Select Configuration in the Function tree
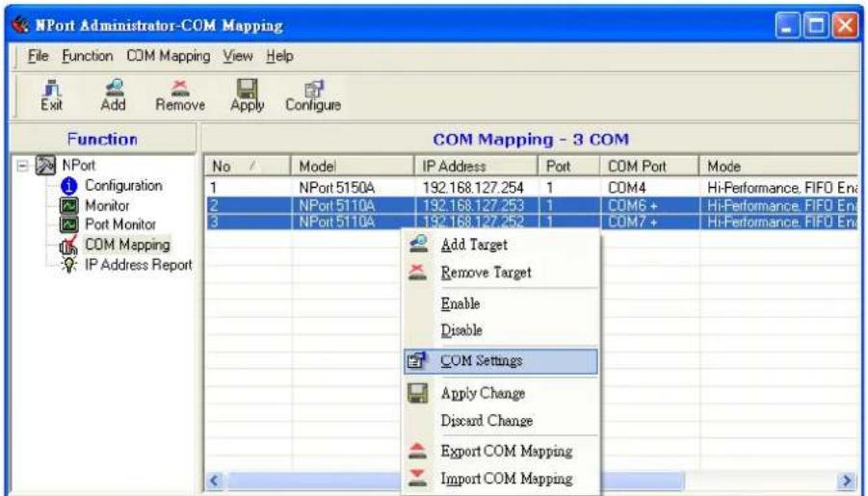 click(x=123, y=186)
